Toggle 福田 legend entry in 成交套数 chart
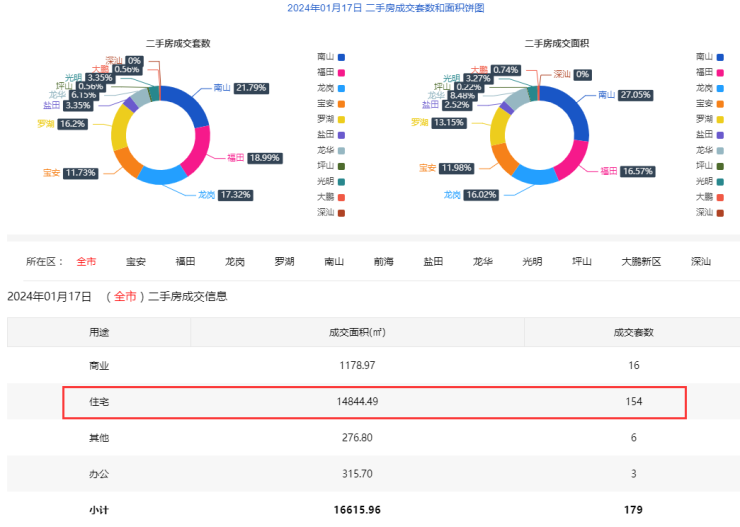This screenshot has height=527, width=740. 331,73
